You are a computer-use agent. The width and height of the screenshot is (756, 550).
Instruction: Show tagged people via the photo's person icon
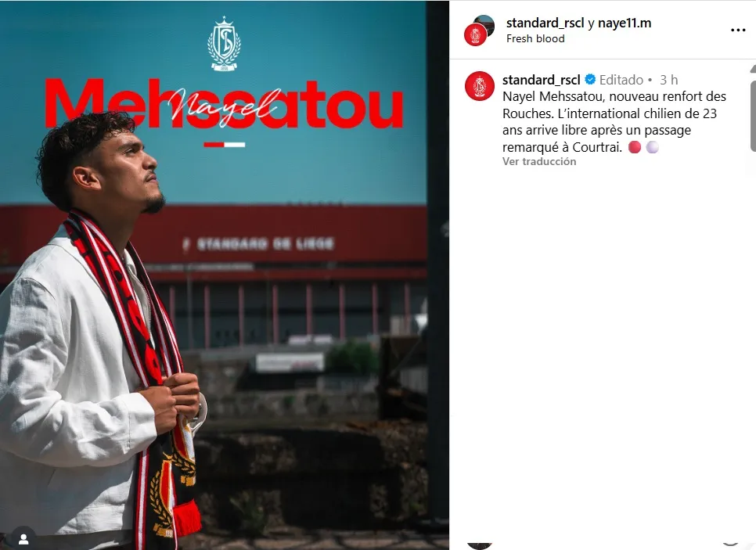(x=23, y=538)
